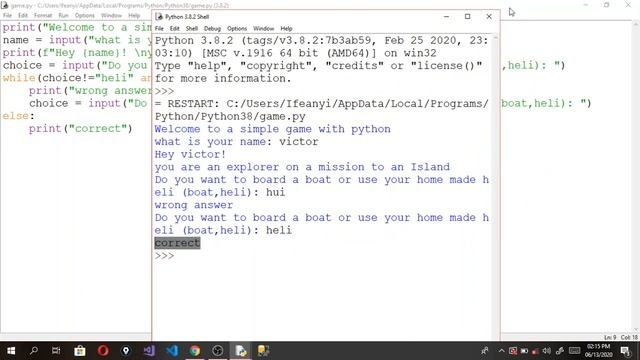Screen dimensions: 640x360
Task: Click the highlighted 'correct' output text
Action: click(177, 243)
